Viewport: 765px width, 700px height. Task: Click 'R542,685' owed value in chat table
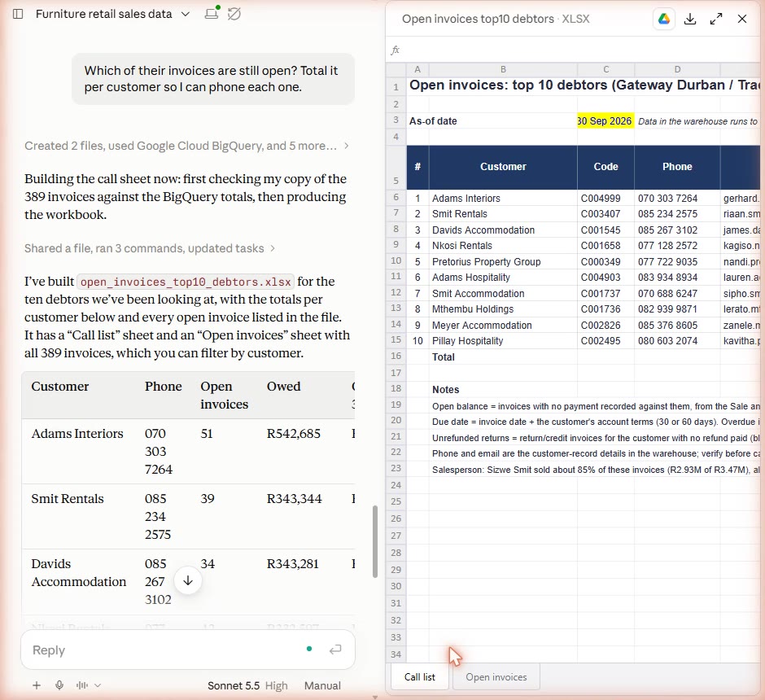pyautogui.click(x=293, y=434)
